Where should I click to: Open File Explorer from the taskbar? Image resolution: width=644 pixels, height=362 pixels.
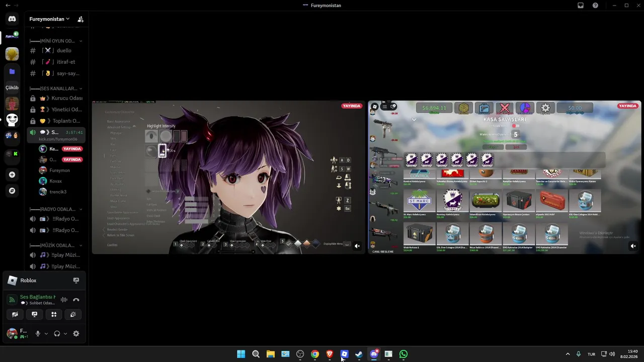[270, 354]
